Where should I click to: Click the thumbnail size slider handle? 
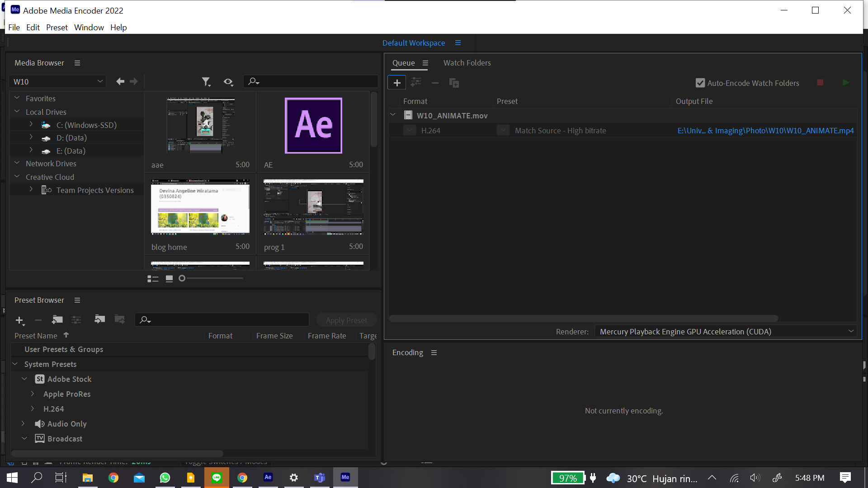(182, 278)
